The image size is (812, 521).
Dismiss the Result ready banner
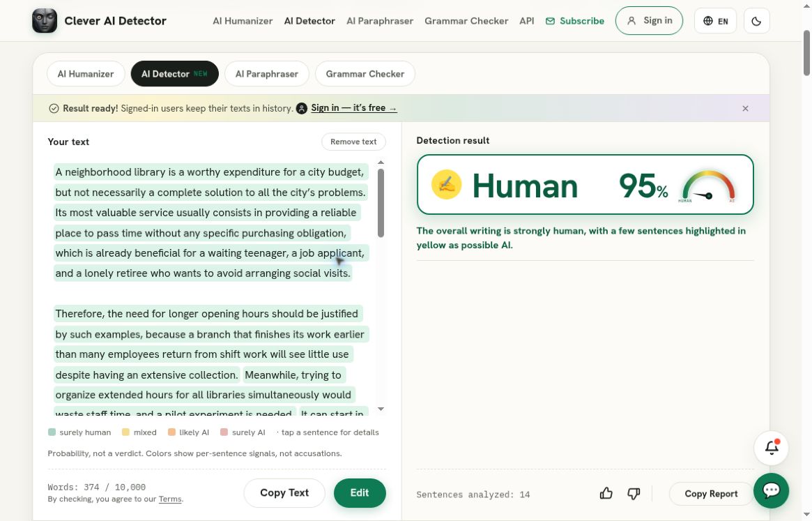pos(745,108)
